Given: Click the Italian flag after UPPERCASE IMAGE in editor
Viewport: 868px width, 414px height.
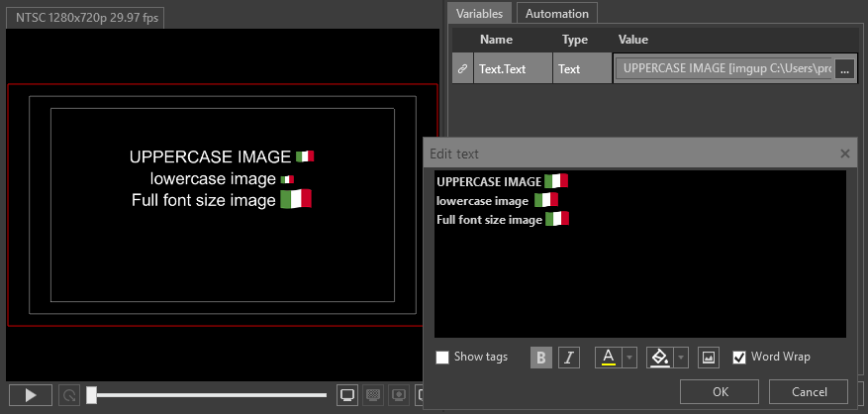Looking at the screenshot, I should click(x=556, y=181).
